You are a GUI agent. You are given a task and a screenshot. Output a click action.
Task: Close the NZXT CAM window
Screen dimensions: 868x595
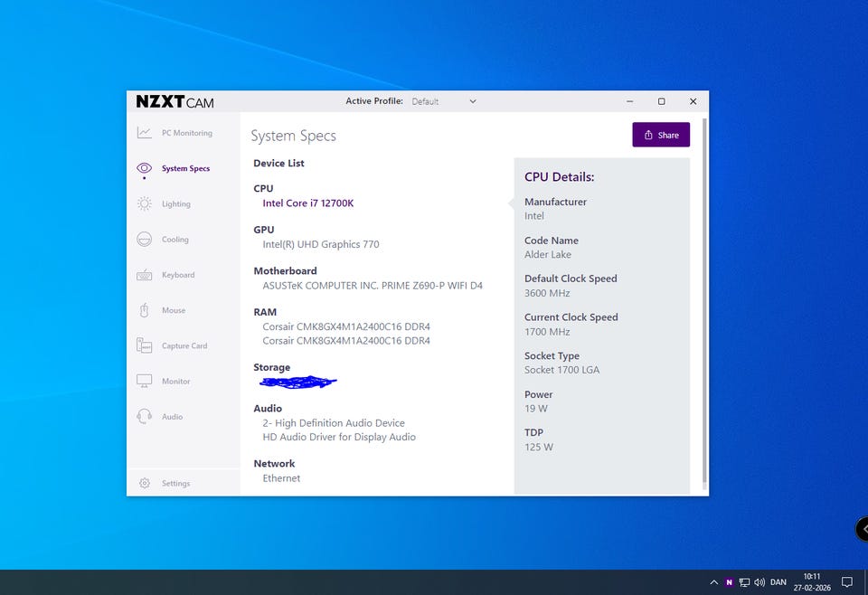tap(693, 101)
